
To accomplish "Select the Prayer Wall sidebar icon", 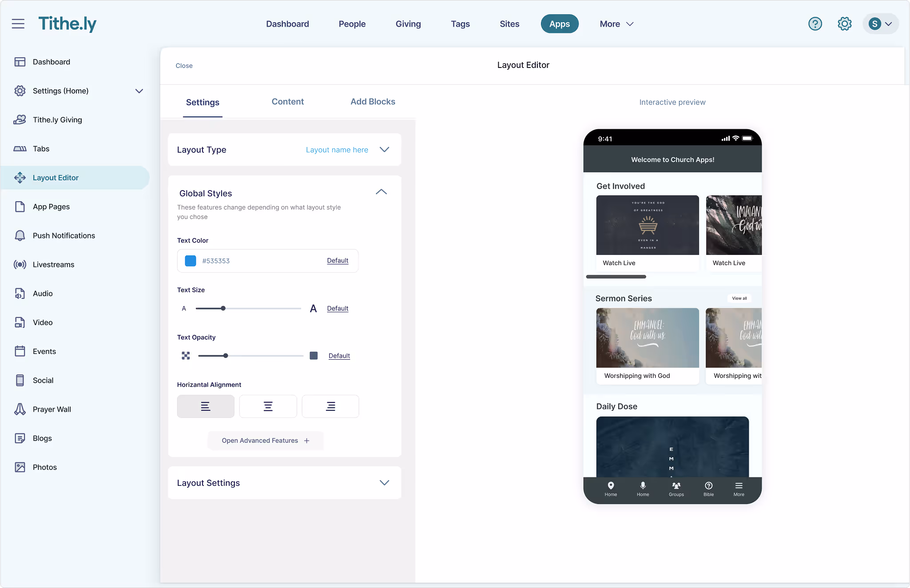I will tap(20, 409).
